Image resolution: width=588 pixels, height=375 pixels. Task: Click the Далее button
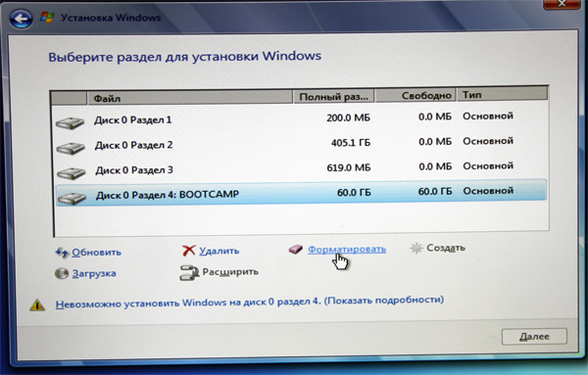pos(534,337)
